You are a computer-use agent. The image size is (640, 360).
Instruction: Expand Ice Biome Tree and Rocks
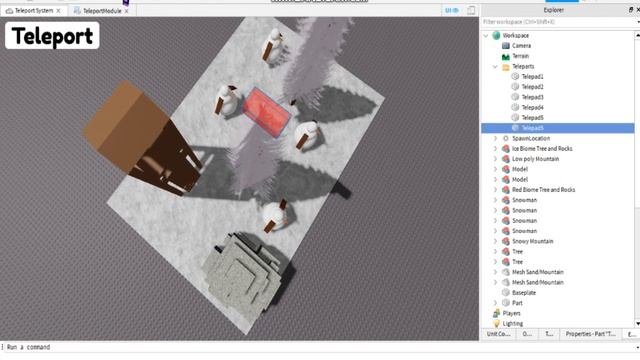click(495, 149)
